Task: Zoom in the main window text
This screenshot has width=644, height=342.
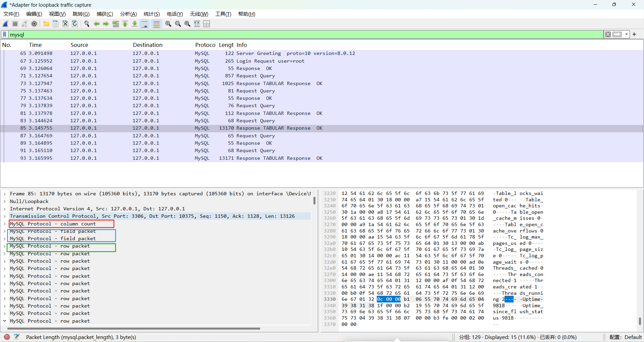Action: 168,24
